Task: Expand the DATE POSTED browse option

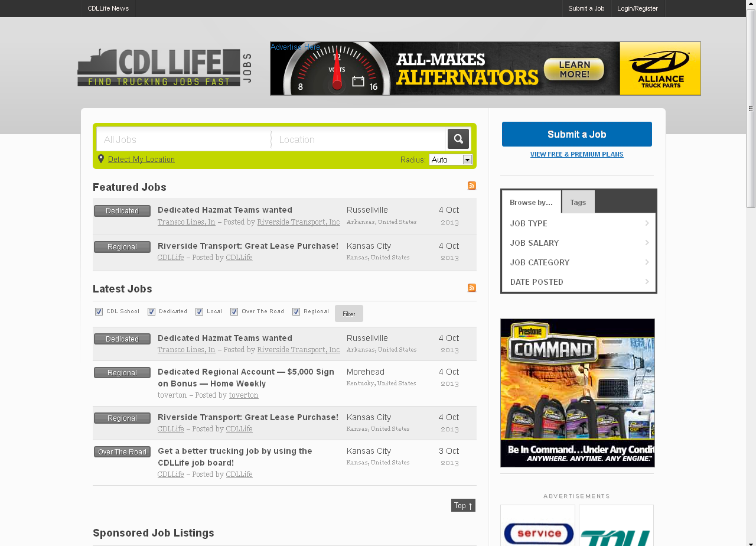Action: (x=579, y=282)
